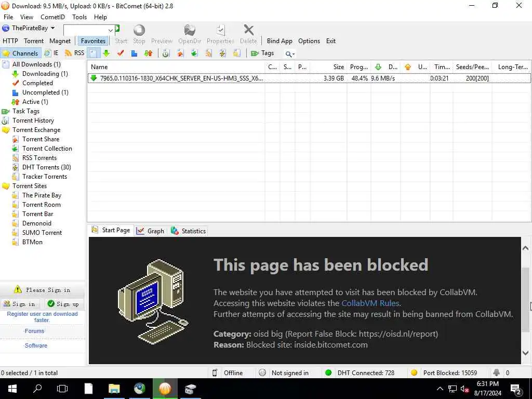Click the Magnet button
532x399 pixels.
pyautogui.click(x=60, y=41)
